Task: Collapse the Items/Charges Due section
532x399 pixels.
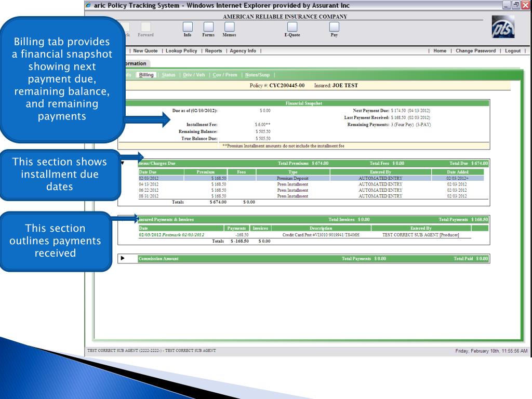Action: coord(123,163)
